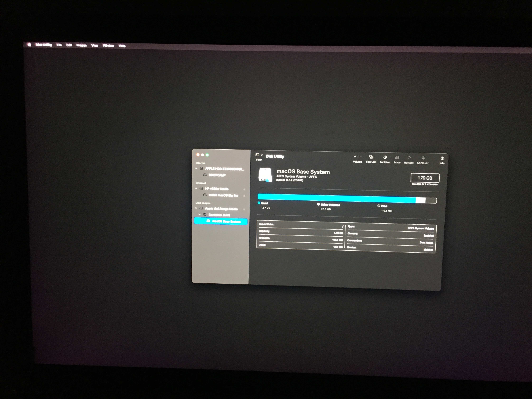Click the red close window button

coord(198,155)
